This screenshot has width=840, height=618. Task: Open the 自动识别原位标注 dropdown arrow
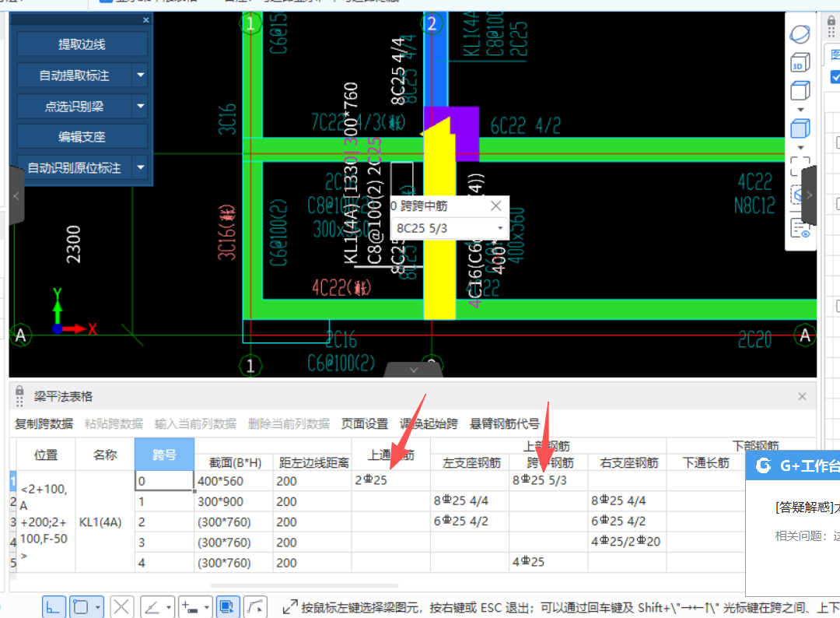pyautogui.click(x=140, y=168)
